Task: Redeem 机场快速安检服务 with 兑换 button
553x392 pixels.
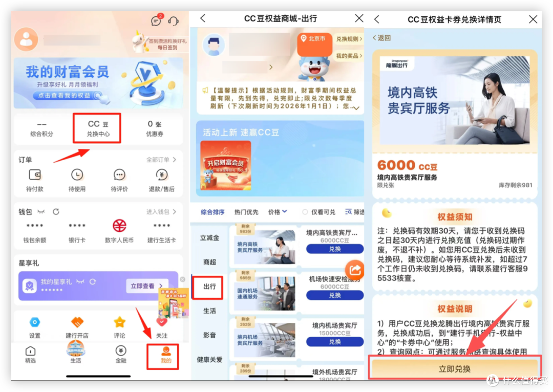Action: point(335,295)
